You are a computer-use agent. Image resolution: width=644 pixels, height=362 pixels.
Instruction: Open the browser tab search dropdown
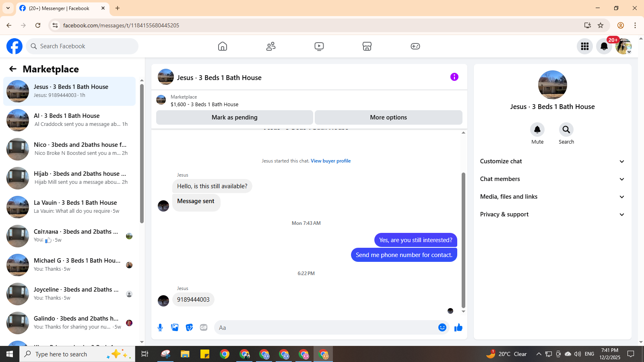pyautogui.click(x=8, y=8)
